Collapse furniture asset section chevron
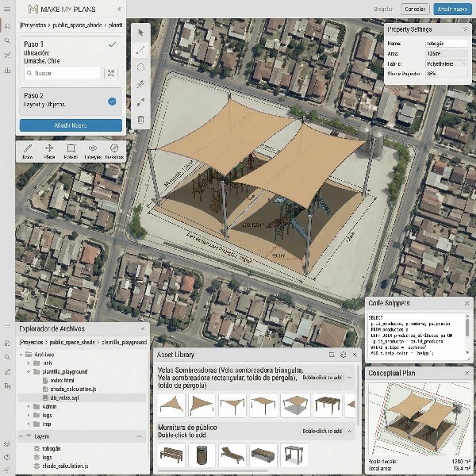Viewport: 476px width, 476px height. pos(349,431)
